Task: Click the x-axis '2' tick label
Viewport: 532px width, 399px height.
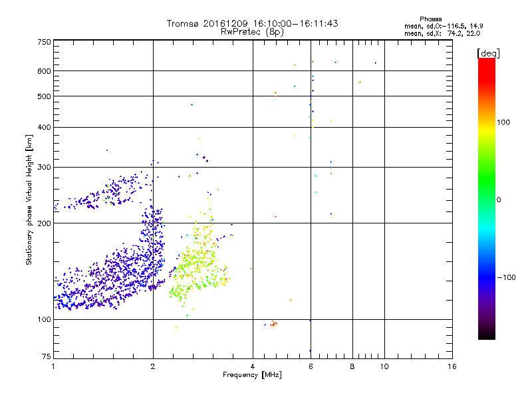Action: point(153,366)
